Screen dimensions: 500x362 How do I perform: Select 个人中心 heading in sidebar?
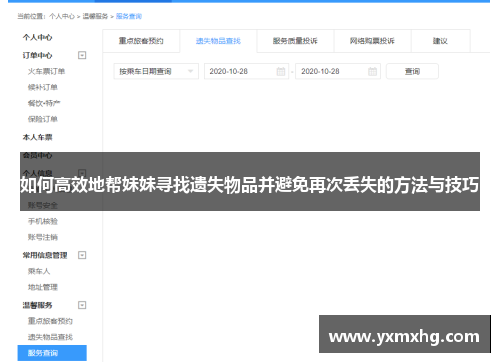37,37
